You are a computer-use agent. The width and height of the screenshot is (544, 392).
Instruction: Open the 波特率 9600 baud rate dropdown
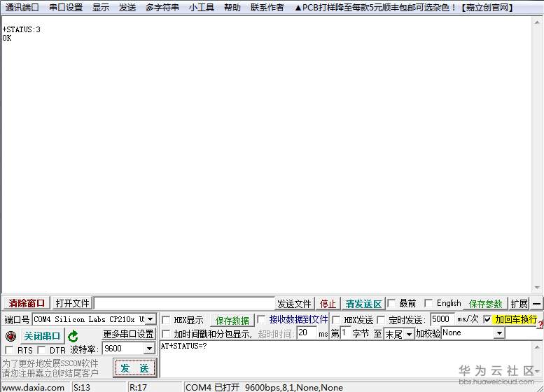pos(149,349)
